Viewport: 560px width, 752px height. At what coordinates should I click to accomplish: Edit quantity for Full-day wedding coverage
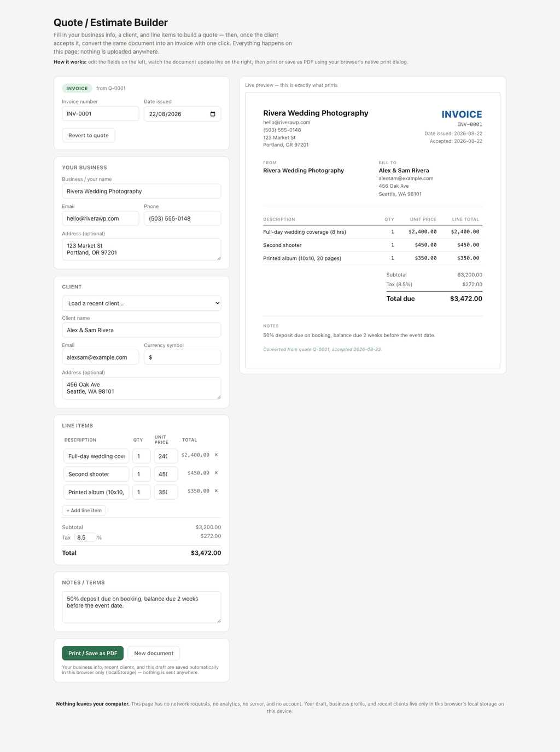(x=142, y=456)
